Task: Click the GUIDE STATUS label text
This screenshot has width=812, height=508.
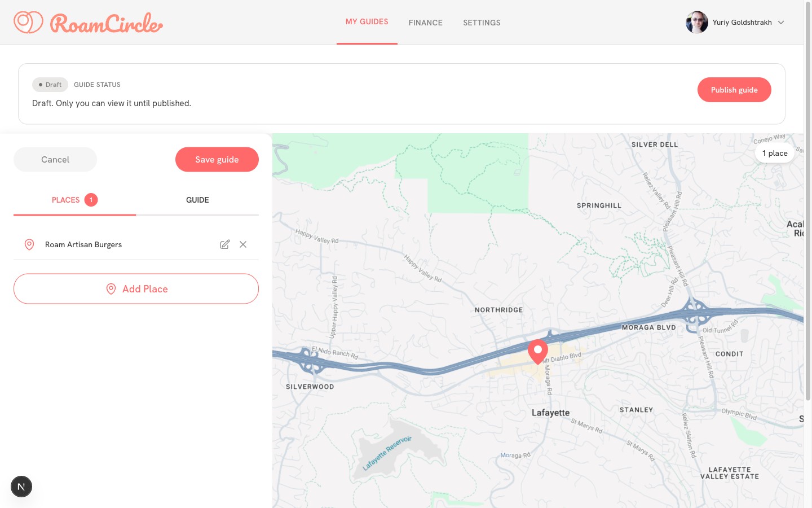Action: click(97, 85)
